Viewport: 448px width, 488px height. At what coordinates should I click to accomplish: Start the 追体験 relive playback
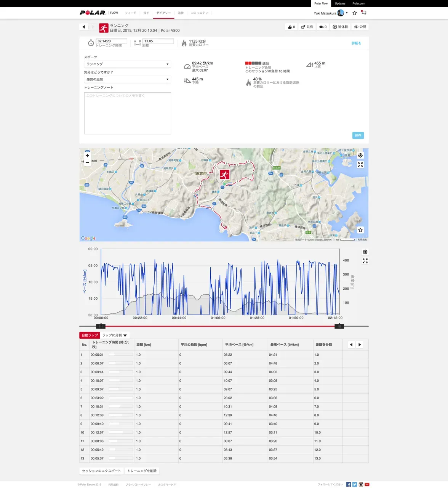point(340,27)
